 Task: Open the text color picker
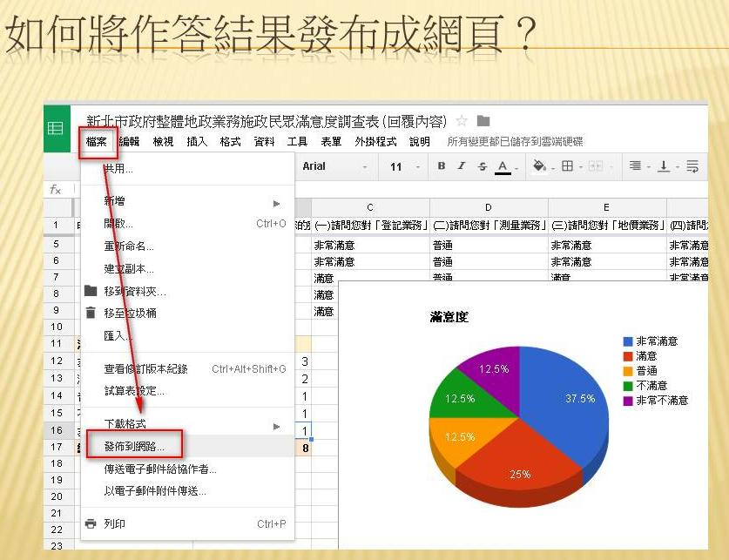(503, 167)
